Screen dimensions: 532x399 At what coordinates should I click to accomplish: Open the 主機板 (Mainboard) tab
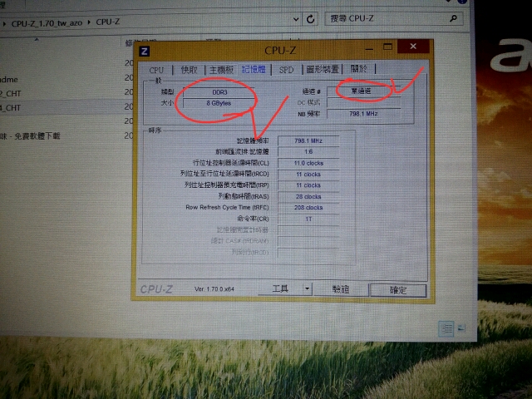coord(221,70)
